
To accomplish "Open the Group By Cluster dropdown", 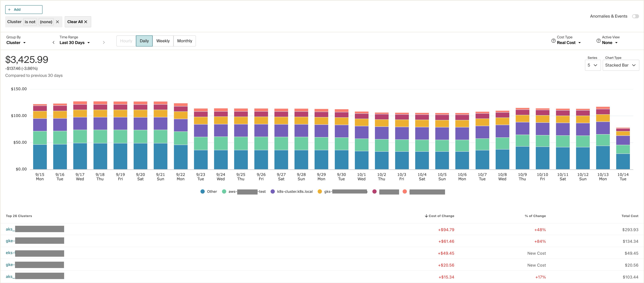I will point(16,43).
